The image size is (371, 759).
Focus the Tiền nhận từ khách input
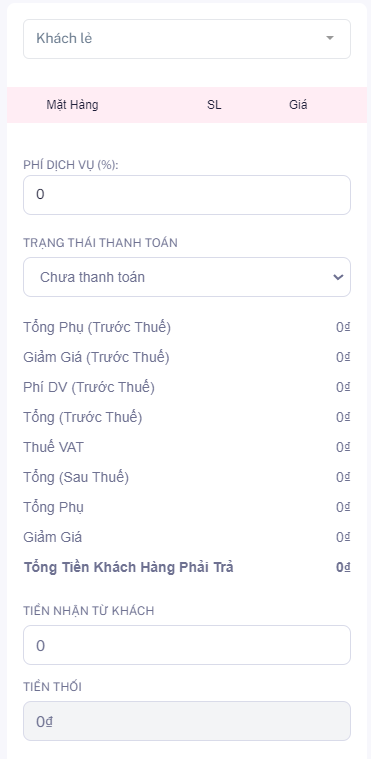pyautogui.click(x=186, y=645)
